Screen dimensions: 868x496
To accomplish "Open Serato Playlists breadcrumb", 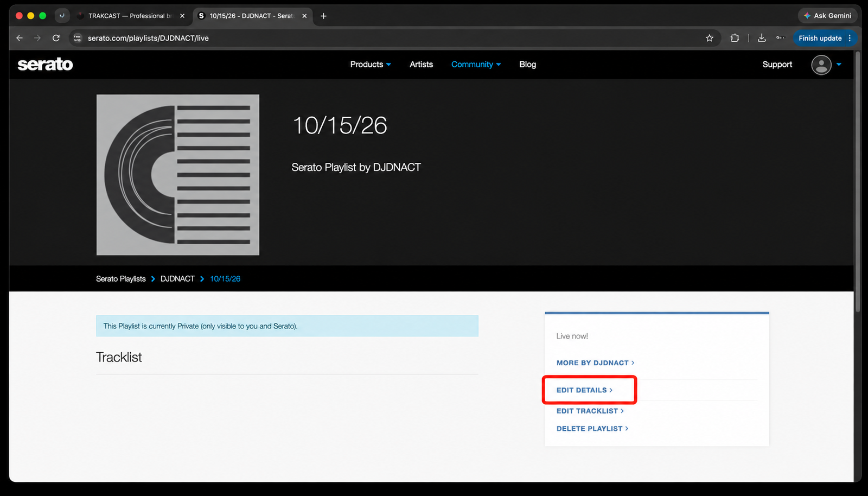I will pos(120,279).
